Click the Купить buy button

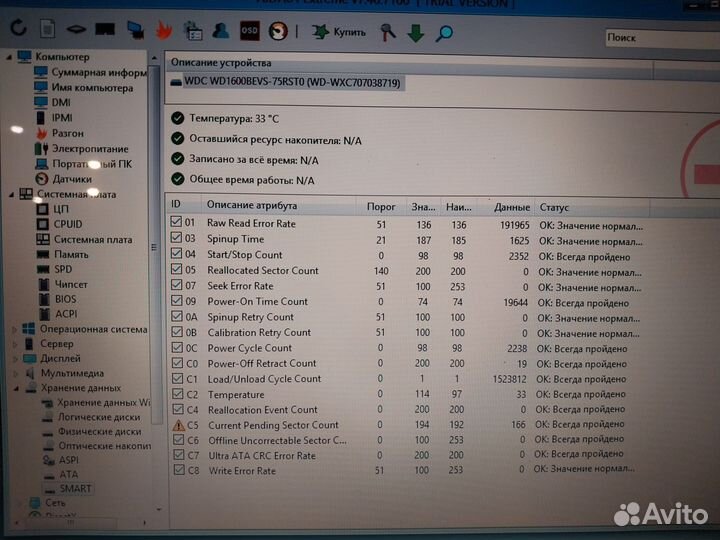coord(339,32)
